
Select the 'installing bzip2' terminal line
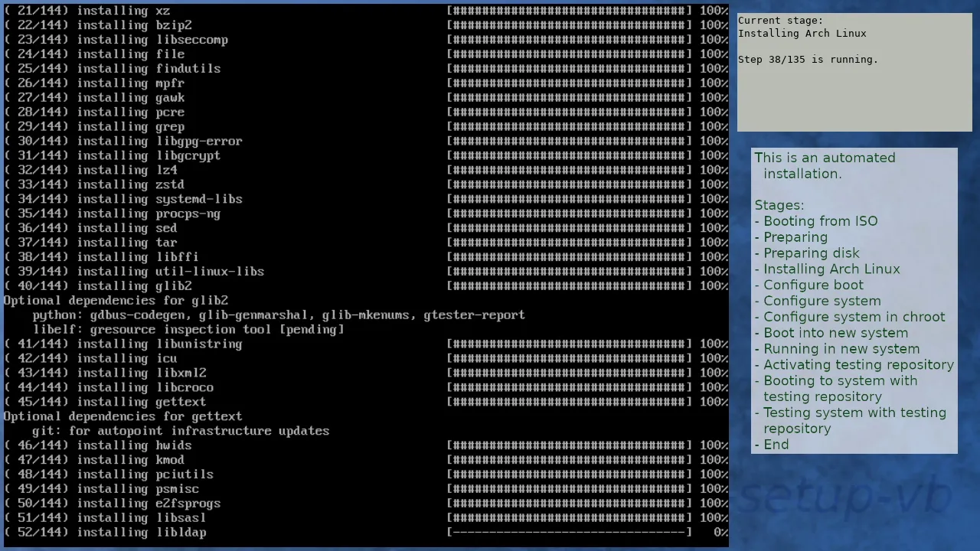click(366, 25)
